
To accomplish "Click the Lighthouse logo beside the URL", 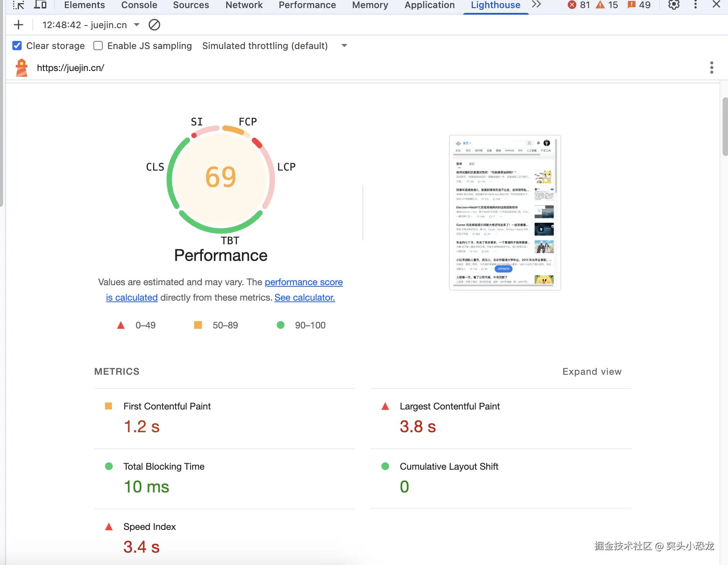I will [x=22, y=68].
